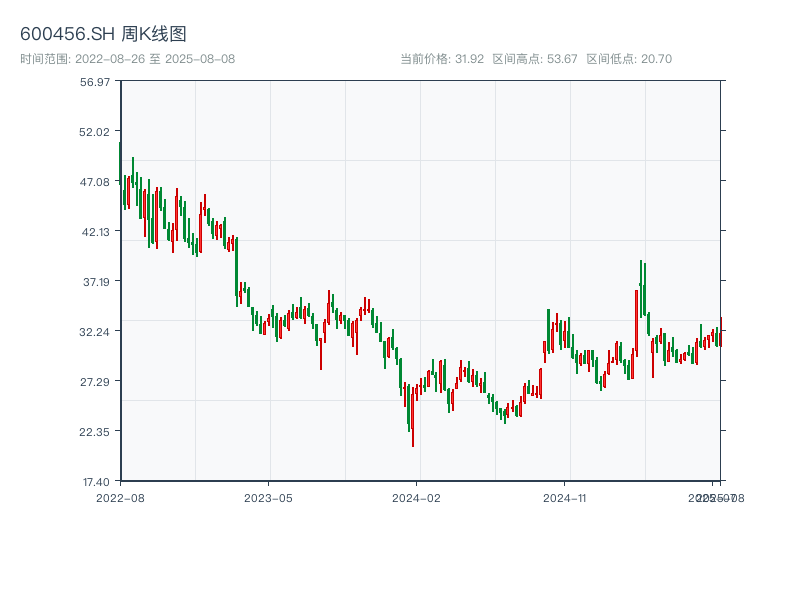Select the 2022-08 x-axis date label

coord(120,497)
